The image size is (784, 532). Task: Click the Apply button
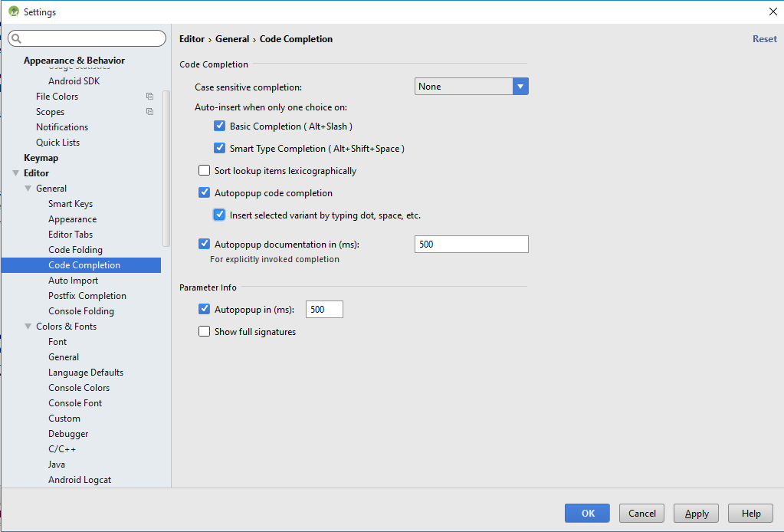coord(696,513)
